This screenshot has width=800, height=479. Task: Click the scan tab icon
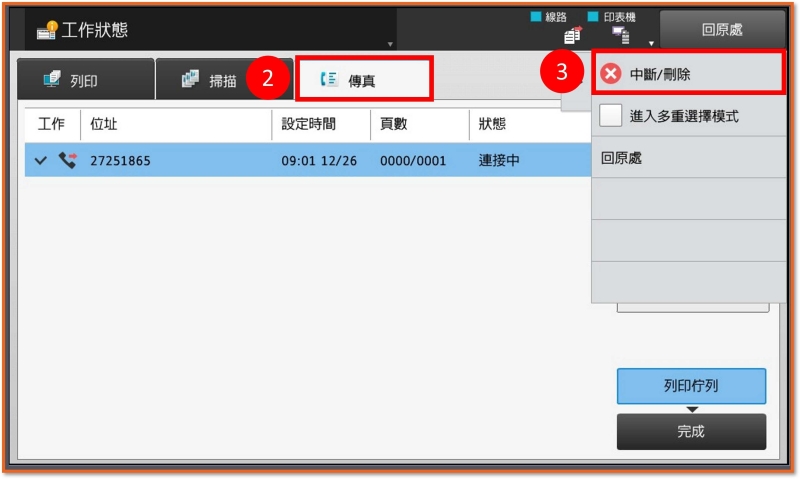click(190, 79)
